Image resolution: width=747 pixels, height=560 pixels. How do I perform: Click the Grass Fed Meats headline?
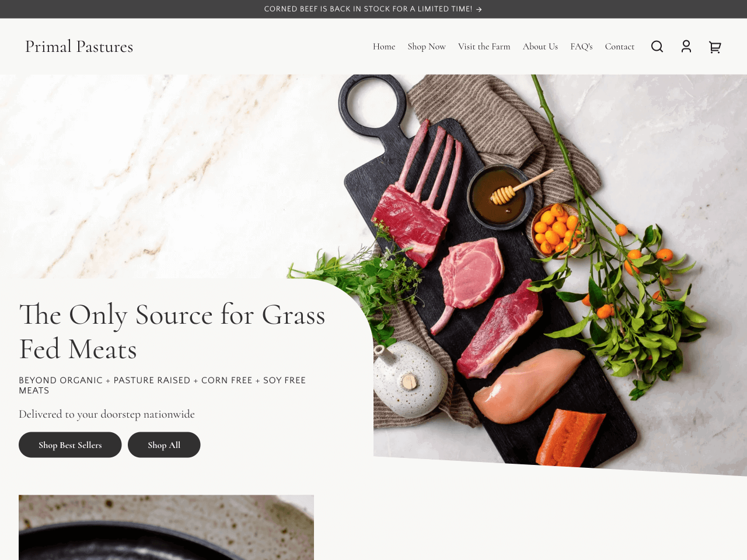(172, 332)
